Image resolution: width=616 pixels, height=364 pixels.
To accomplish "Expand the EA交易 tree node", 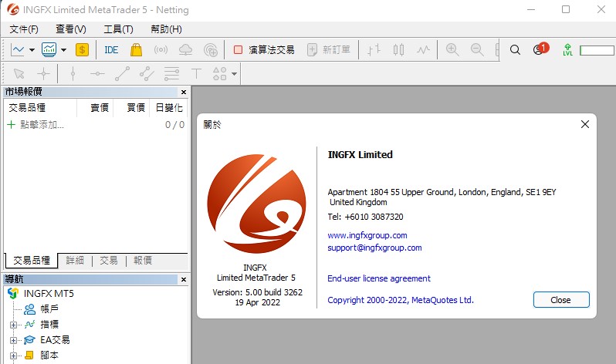I will coord(13,340).
